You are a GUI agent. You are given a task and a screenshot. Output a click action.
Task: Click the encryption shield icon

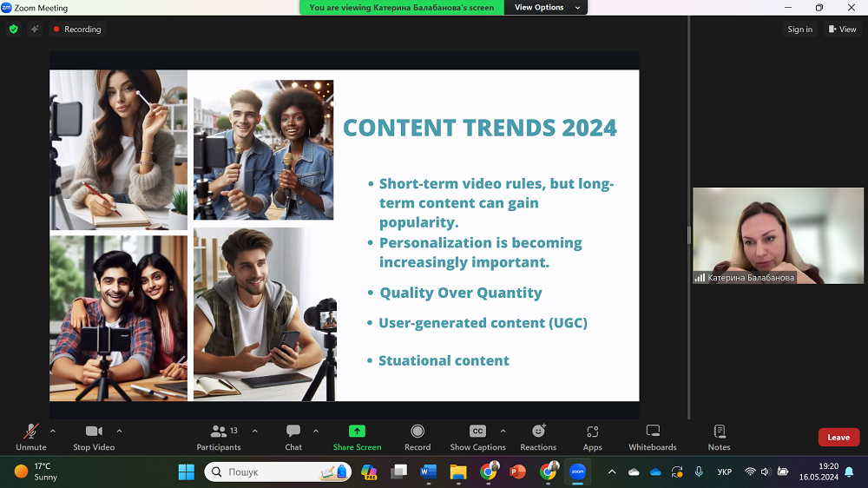(x=13, y=29)
